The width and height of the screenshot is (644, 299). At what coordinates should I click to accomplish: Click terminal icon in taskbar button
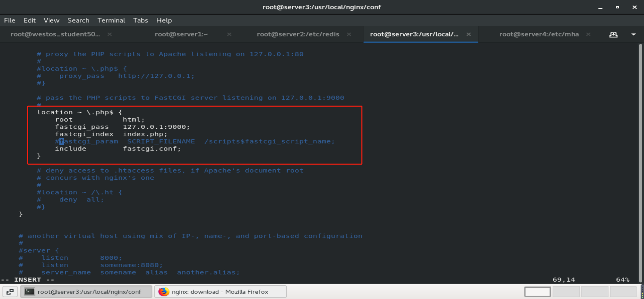(x=30, y=292)
